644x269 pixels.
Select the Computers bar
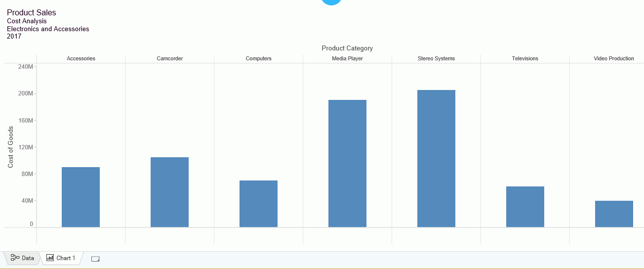click(258, 204)
